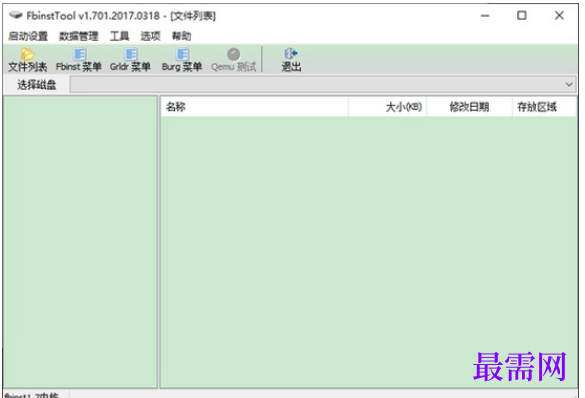
Task: Open the Fbinst 菜单 toolbar icon
Action: coord(79,54)
